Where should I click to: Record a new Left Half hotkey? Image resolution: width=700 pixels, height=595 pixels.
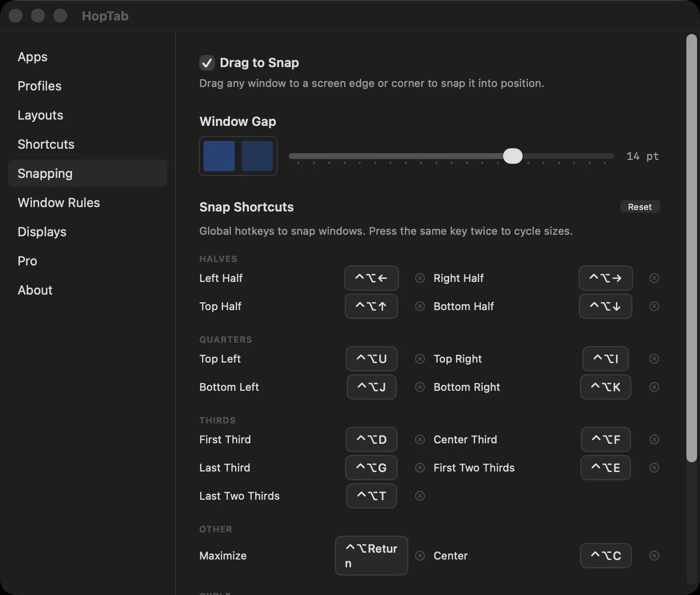coord(371,278)
